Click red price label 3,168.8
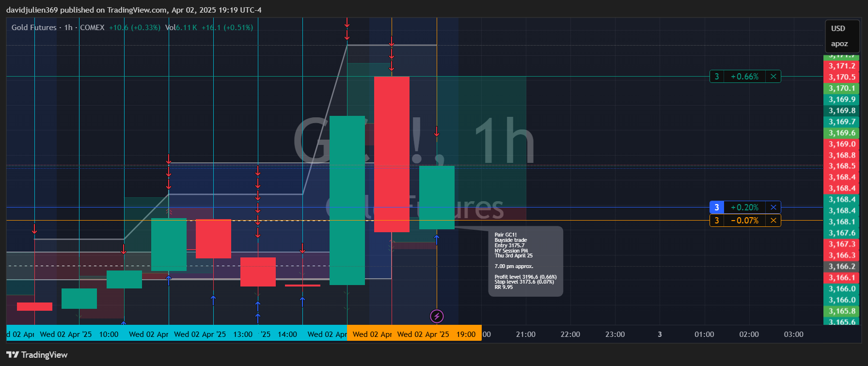 coord(842,155)
